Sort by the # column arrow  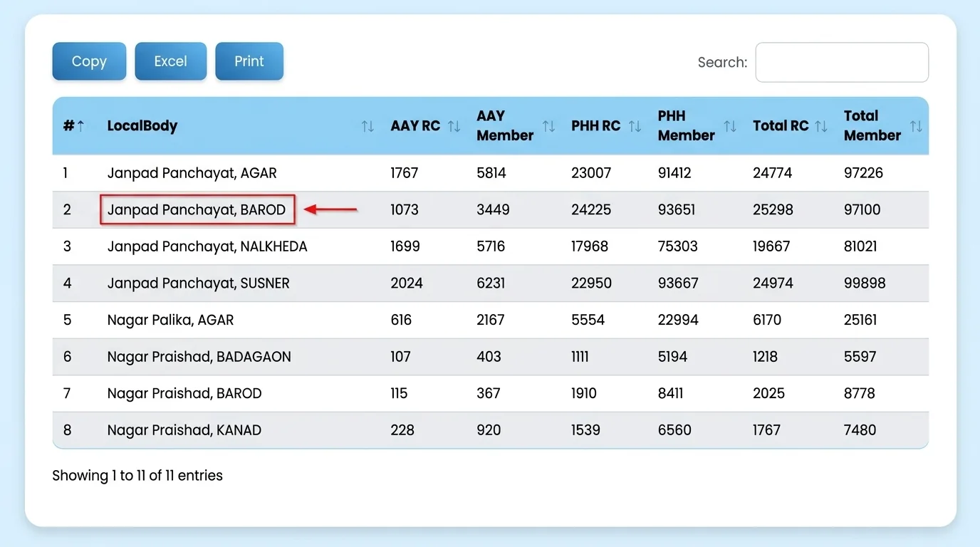pyautogui.click(x=80, y=126)
